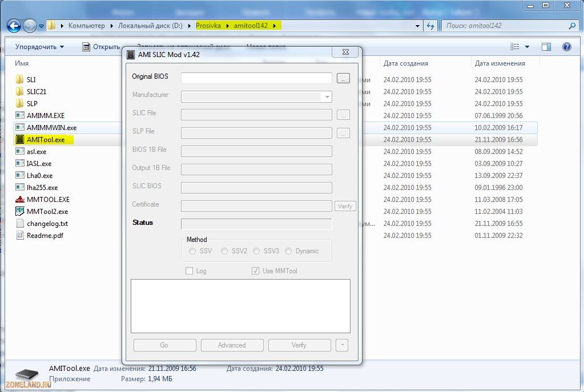Click the Forward navigation arrow in Explorer
Screen dimensions: 584x392
click(x=30, y=26)
